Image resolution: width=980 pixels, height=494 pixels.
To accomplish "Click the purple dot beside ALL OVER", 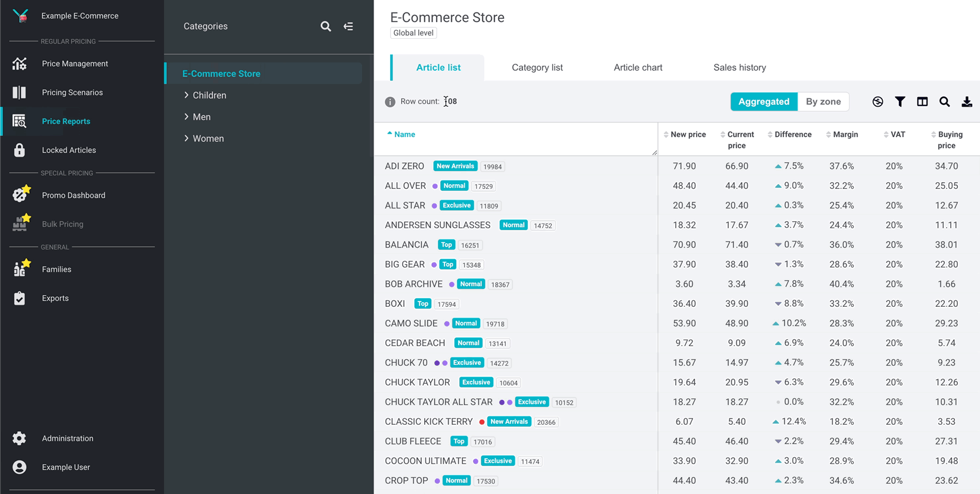I will [x=435, y=186].
